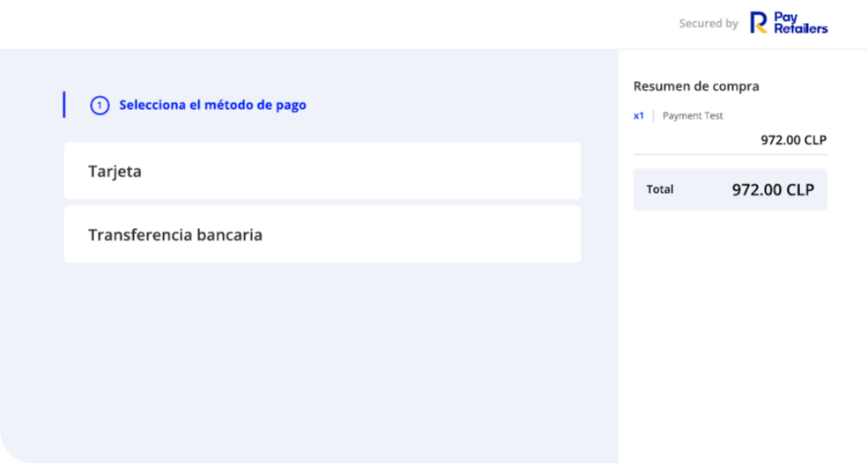Click the 'Secured by' text
Screen dimensions: 868x464
[708, 23]
